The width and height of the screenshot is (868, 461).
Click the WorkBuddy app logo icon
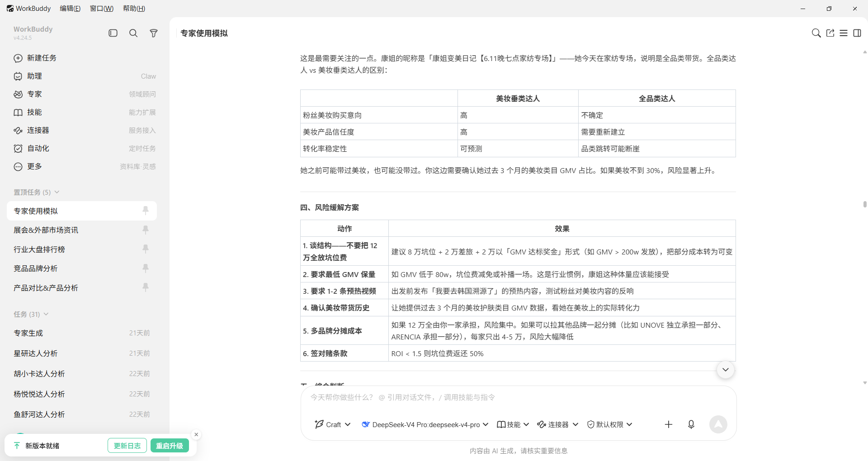10,9
